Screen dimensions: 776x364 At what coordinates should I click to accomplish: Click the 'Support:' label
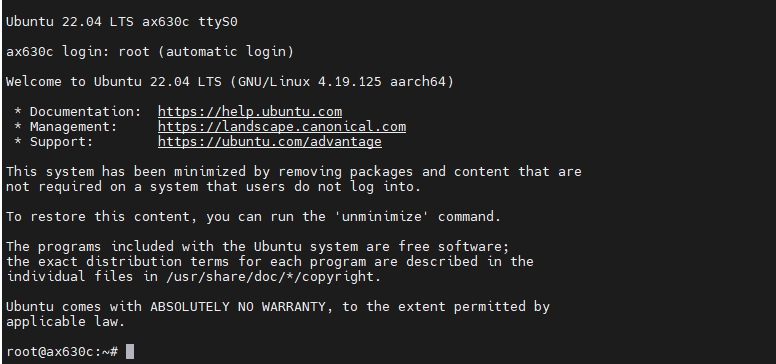61,142
